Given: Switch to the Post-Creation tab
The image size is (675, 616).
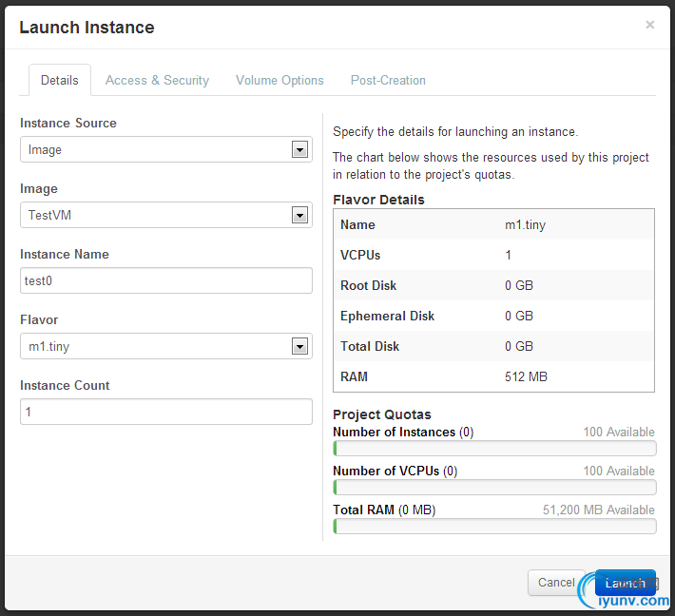Looking at the screenshot, I should (388, 80).
